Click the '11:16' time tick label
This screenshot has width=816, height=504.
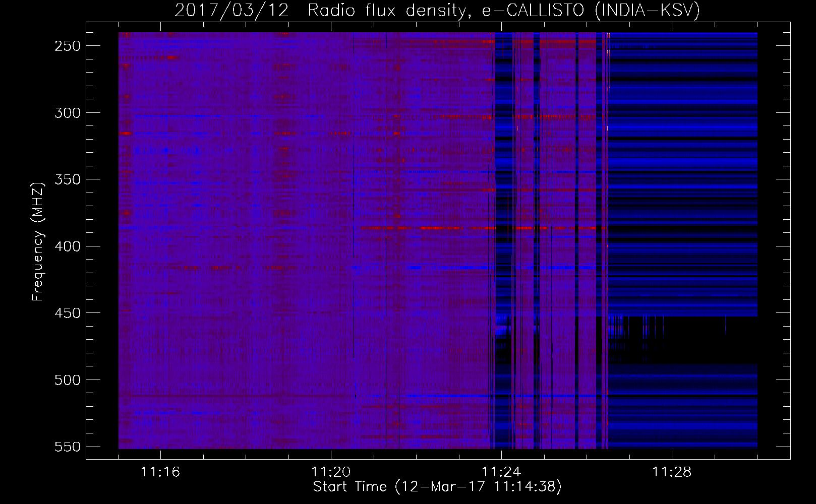(160, 472)
